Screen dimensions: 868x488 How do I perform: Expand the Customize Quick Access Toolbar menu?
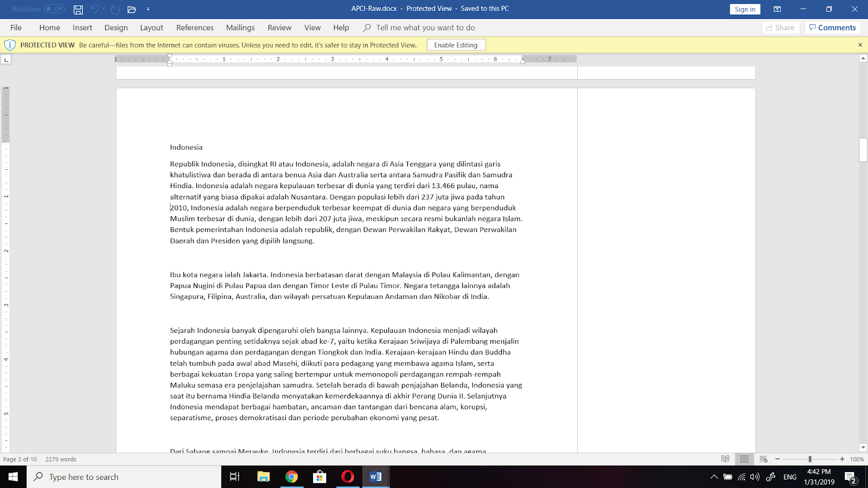pyautogui.click(x=148, y=9)
